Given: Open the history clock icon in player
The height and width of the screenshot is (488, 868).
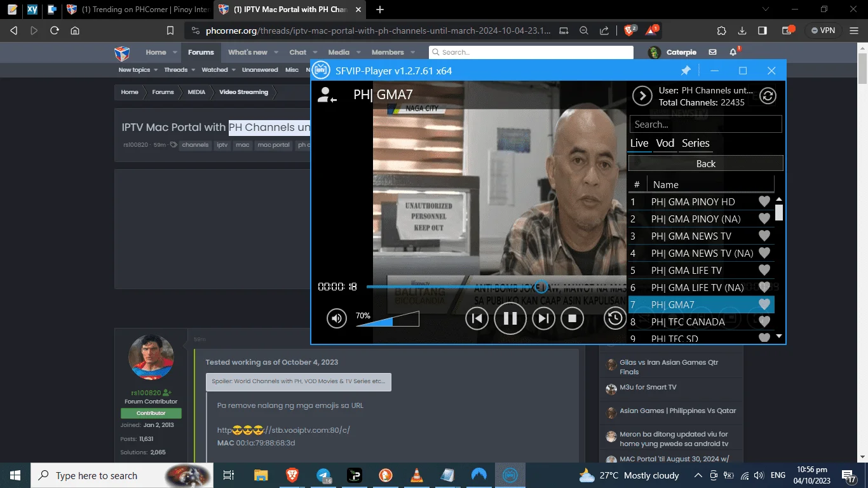Looking at the screenshot, I should click(x=614, y=318).
